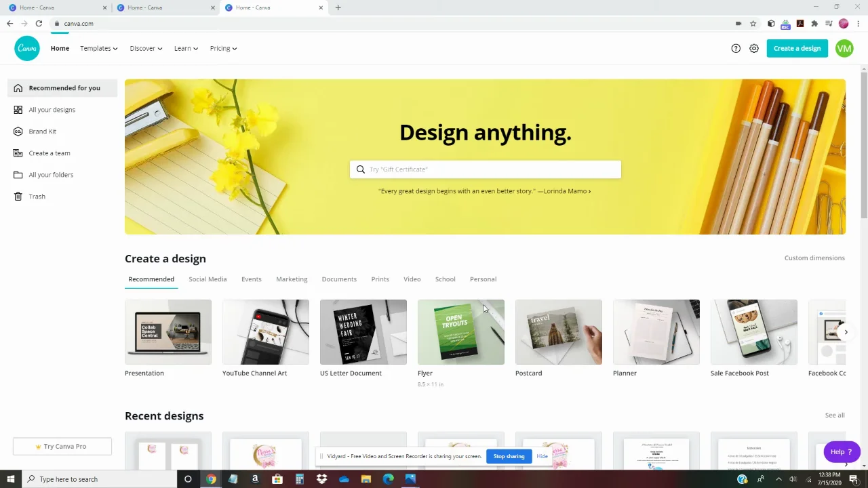Switch to the Documents tab
The image size is (868, 488).
click(x=339, y=279)
